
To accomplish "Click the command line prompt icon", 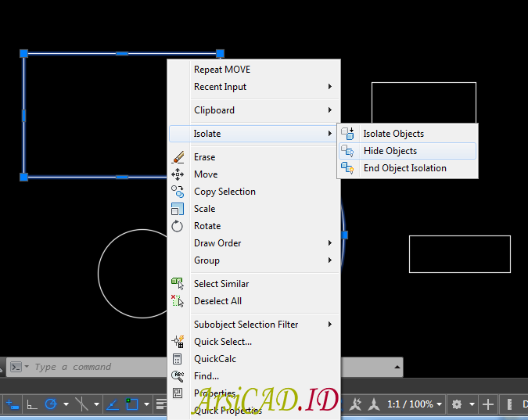I will pos(16,367).
